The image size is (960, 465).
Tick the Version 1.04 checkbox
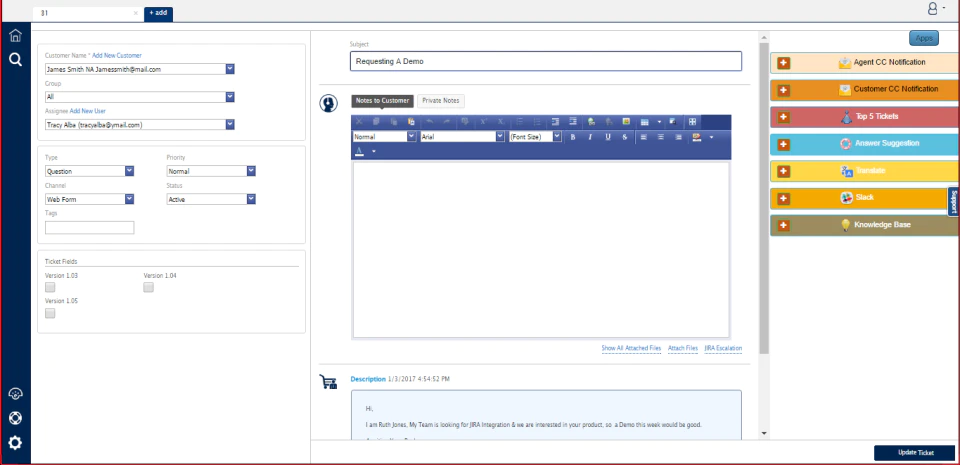(x=148, y=287)
